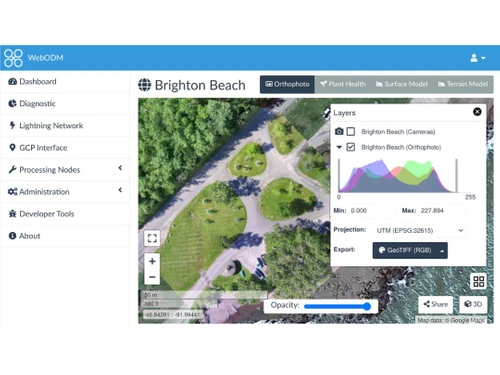Open the Projection UTM dropdown
Screen dimensions: 500x375
point(419,230)
